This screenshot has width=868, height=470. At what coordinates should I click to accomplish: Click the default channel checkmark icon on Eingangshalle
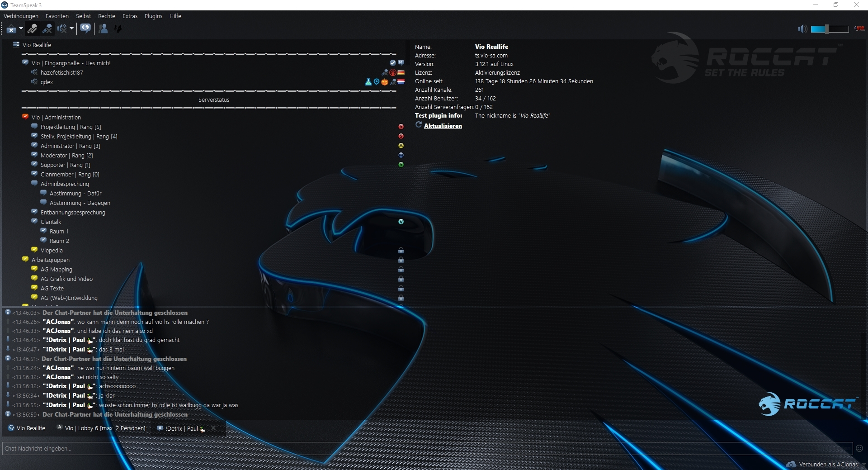pos(393,63)
